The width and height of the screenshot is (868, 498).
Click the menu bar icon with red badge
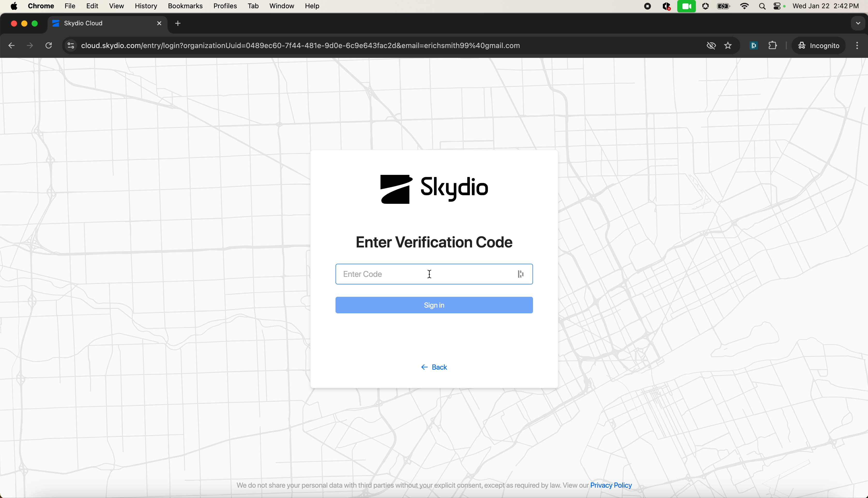click(x=666, y=6)
